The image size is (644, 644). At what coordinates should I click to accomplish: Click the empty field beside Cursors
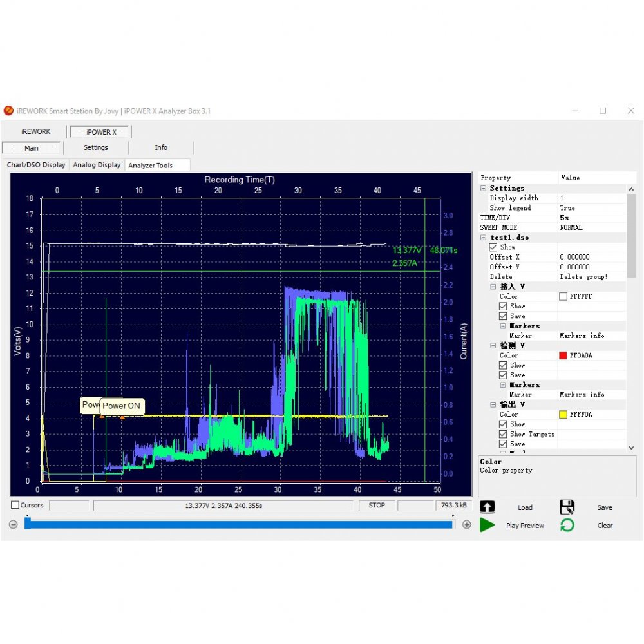click(69, 505)
